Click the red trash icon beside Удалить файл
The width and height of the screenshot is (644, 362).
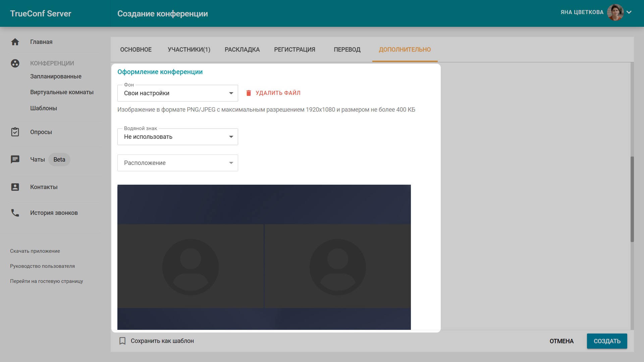(249, 93)
